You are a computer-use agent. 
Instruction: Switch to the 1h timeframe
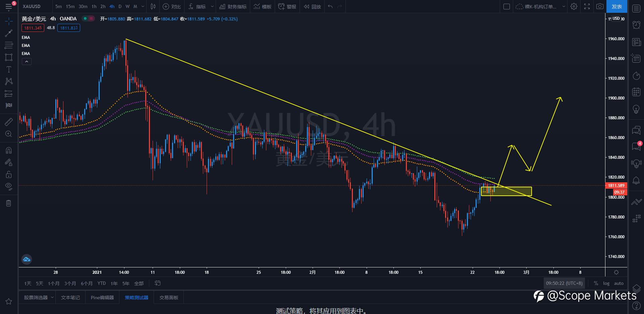pos(94,6)
